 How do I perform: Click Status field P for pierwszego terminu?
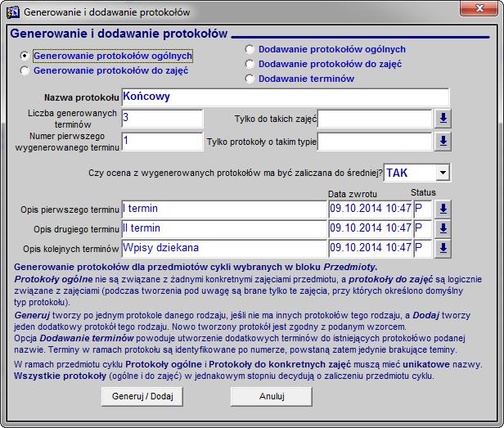tap(423, 209)
